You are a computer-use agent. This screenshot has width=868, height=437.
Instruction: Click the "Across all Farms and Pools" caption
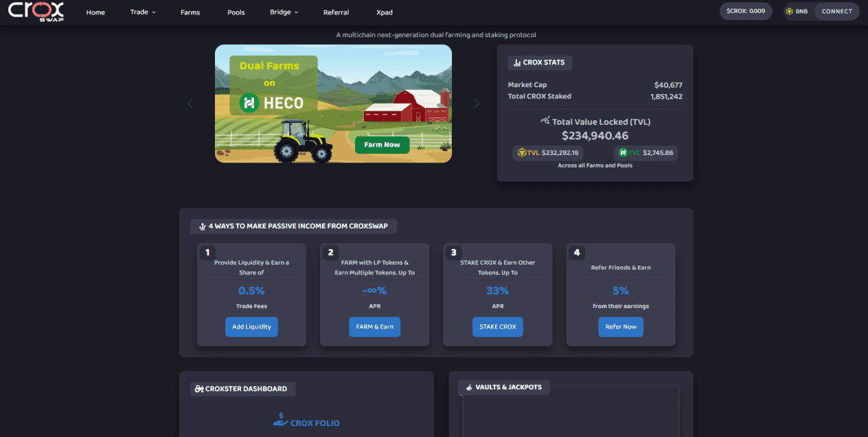point(595,166)
